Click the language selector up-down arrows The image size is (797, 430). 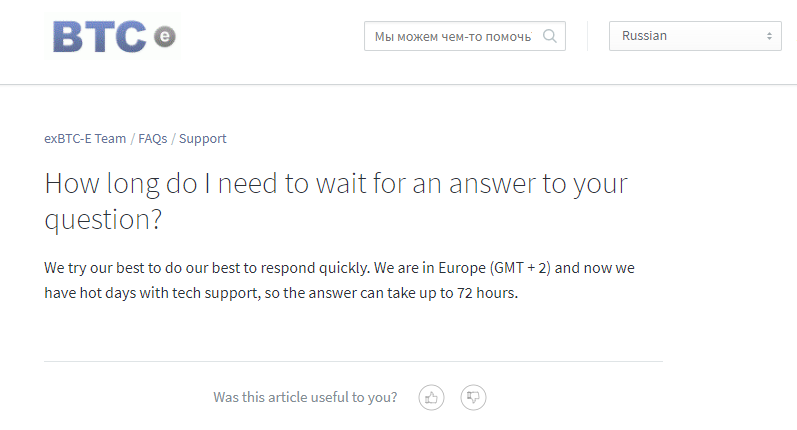point(769,36)
